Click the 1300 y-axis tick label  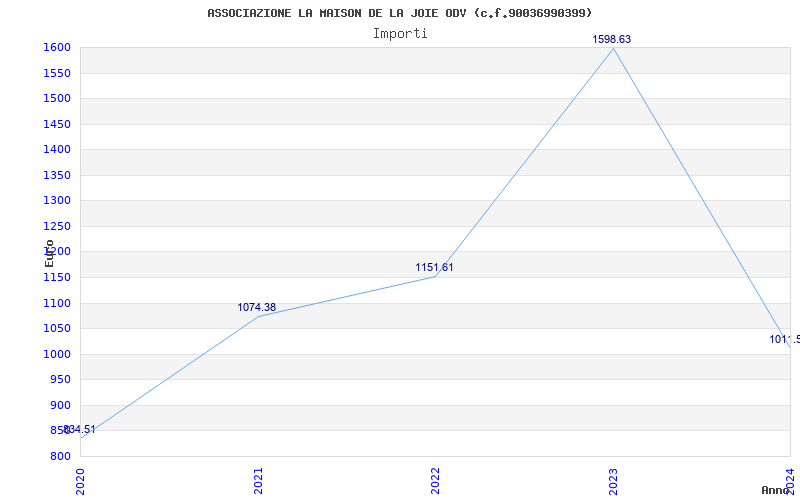(57, 201)
